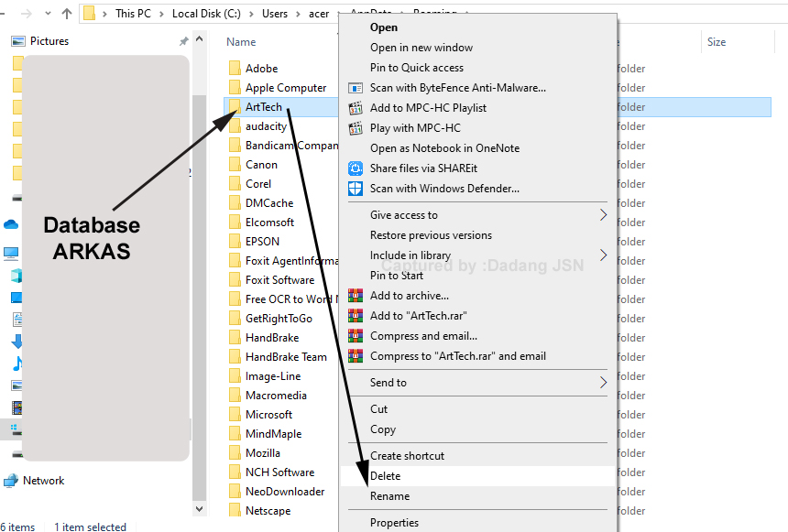
Task: Expand breadcrumb chevron after Users
Action: coord(298,14)
